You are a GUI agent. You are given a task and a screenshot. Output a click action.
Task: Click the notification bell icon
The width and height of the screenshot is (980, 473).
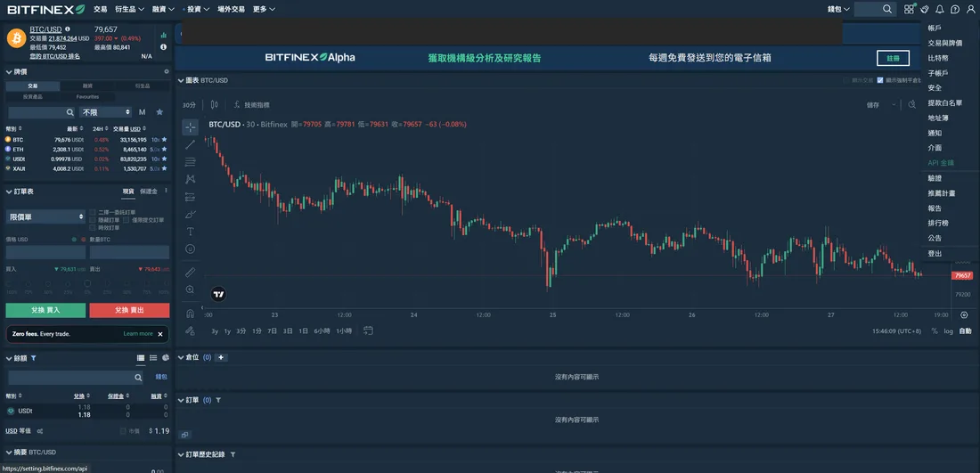939,10
